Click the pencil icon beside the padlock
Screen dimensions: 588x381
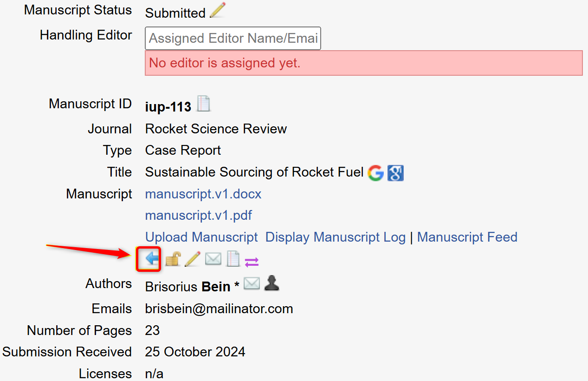[x=192, y=259]
